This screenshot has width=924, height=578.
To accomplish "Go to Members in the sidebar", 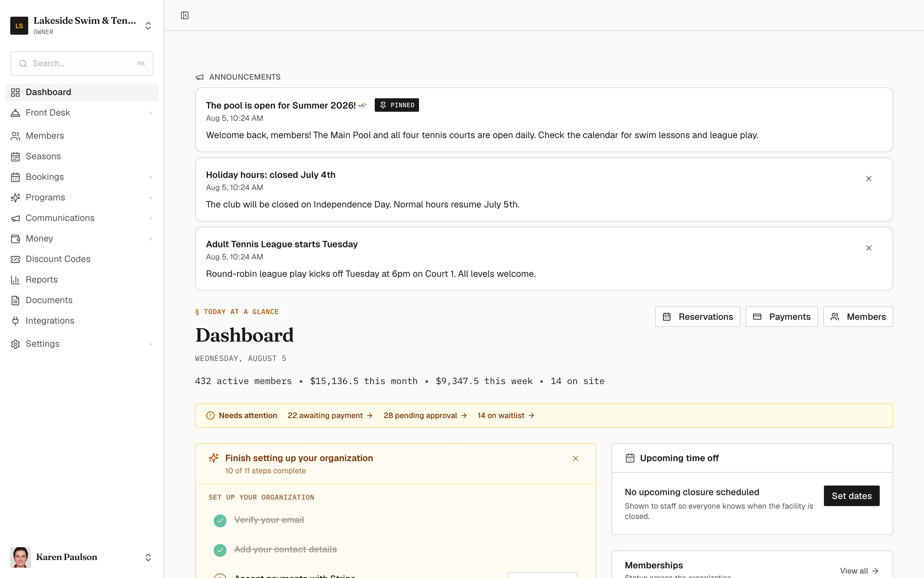I will coord(82,136).
